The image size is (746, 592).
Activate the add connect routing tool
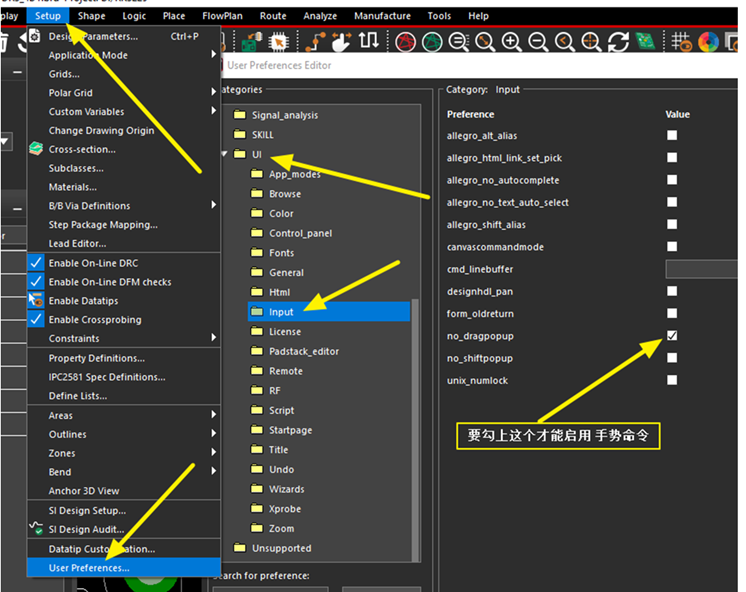click(x=315, y=42)
